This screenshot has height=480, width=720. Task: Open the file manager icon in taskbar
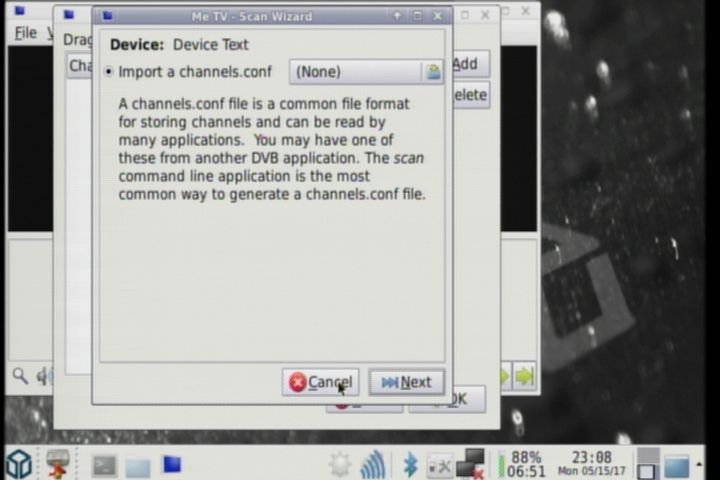click(138, 465)
